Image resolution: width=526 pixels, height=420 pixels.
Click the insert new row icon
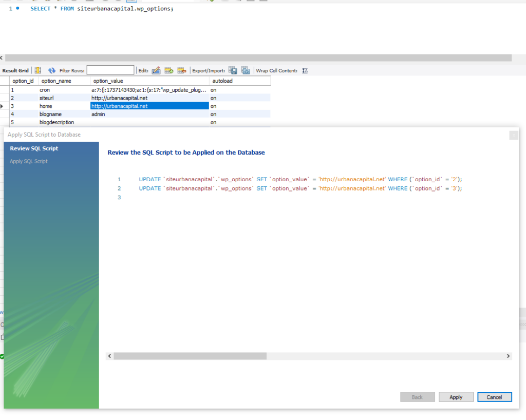[168, 70]
